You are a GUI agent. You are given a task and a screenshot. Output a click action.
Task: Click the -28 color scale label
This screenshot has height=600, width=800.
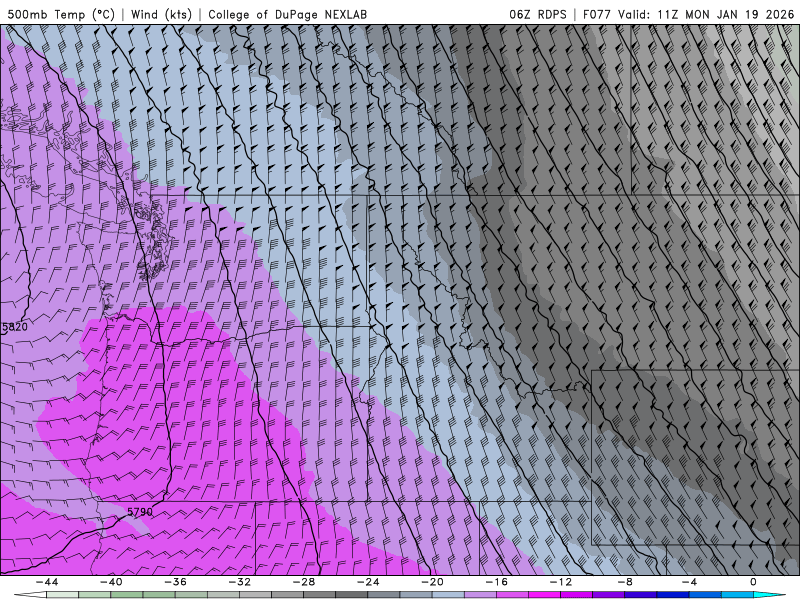pos(304,582)
